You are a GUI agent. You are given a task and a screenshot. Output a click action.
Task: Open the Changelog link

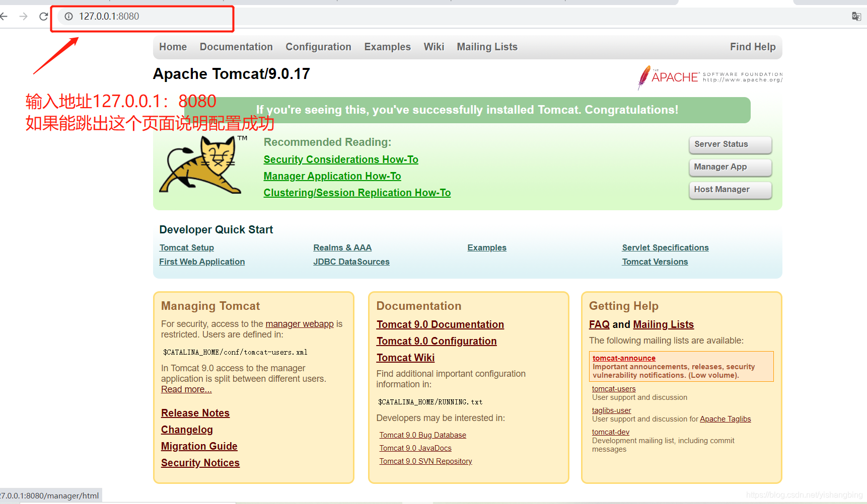click(x=187, y=430)
